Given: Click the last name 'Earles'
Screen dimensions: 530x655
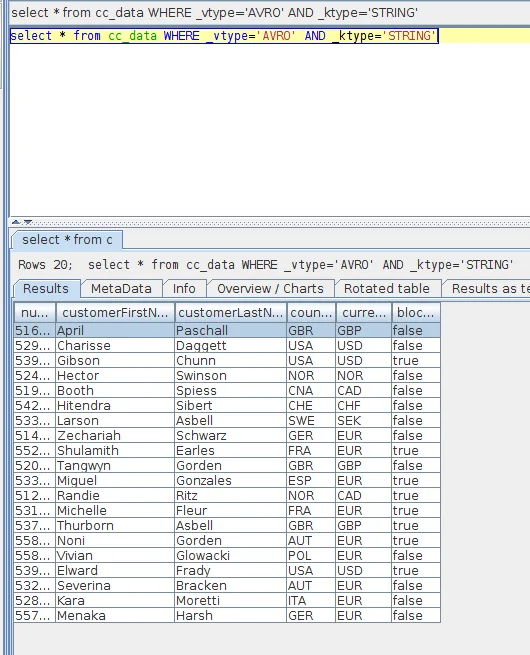Looking at the screenshot, I should pos(231,451).
